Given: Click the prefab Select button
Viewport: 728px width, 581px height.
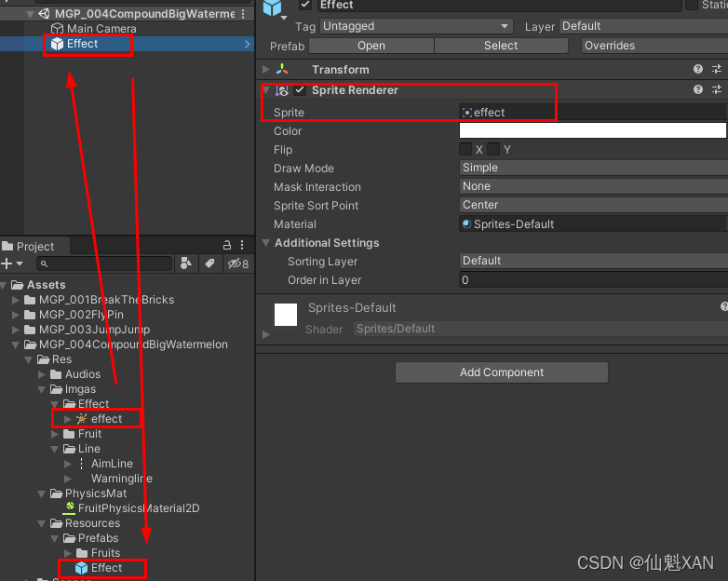Looking at the screenshot, I should [501, 46].
